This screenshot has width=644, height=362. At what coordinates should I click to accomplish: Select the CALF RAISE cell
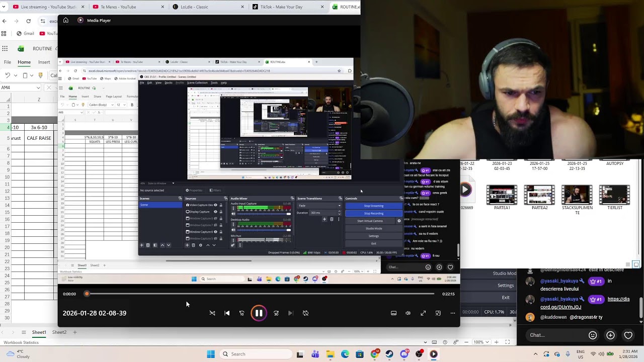coord(39,138)
